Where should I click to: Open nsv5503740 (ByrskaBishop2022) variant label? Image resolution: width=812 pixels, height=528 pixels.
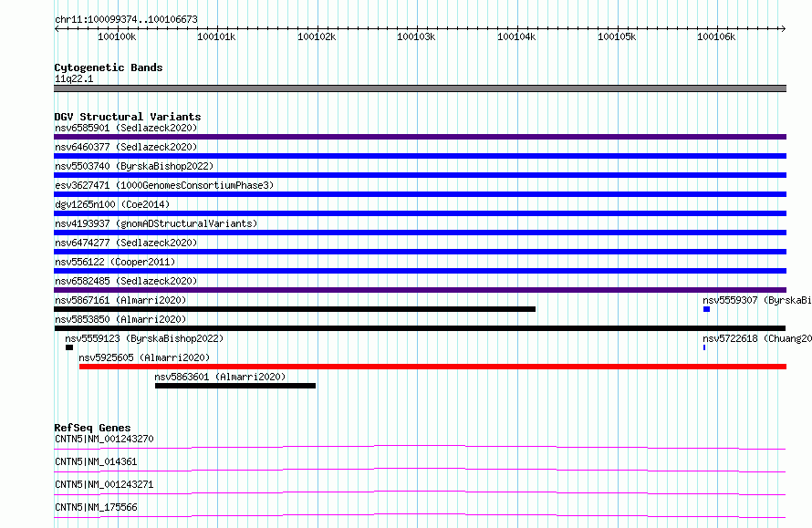[x=134, y=166]
